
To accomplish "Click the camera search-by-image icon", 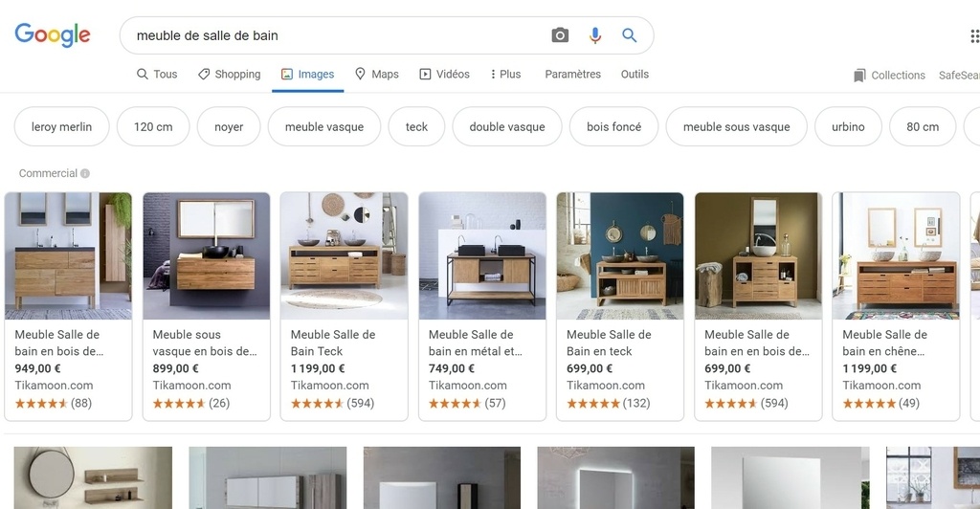I will pos(560,35).
